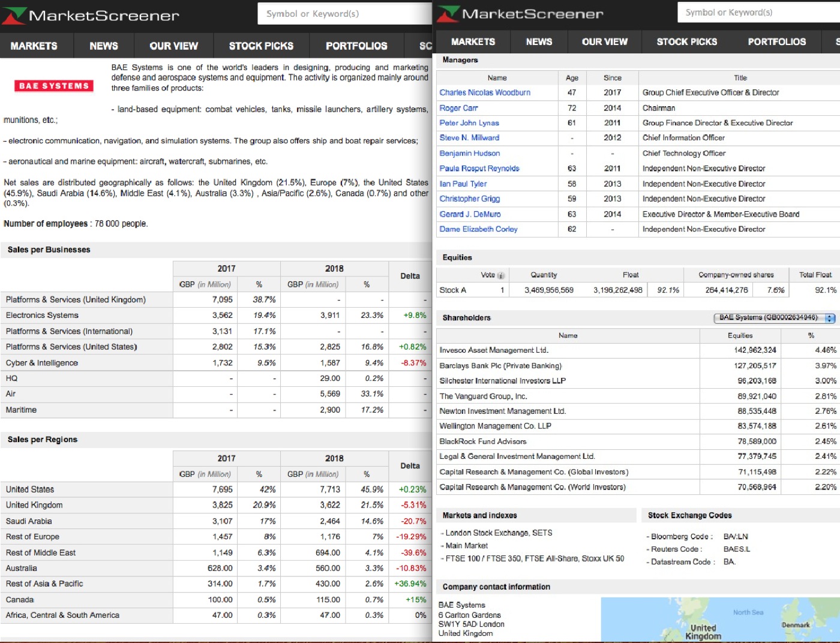Select BlackRock Fund Advisors row
Viewport: 840px width, 643px height.
[x=637, y=441]
